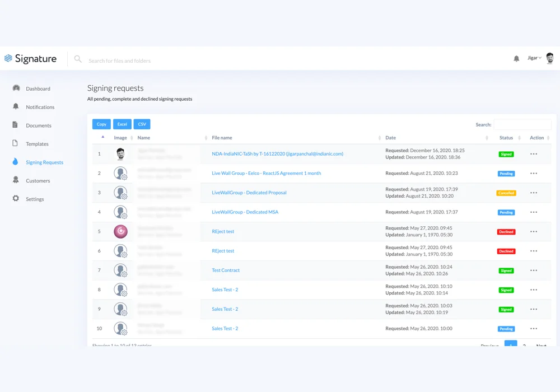Toggle sorting on the Name column
The width and height of the screenshot is (560, 392).
point(144,137)
